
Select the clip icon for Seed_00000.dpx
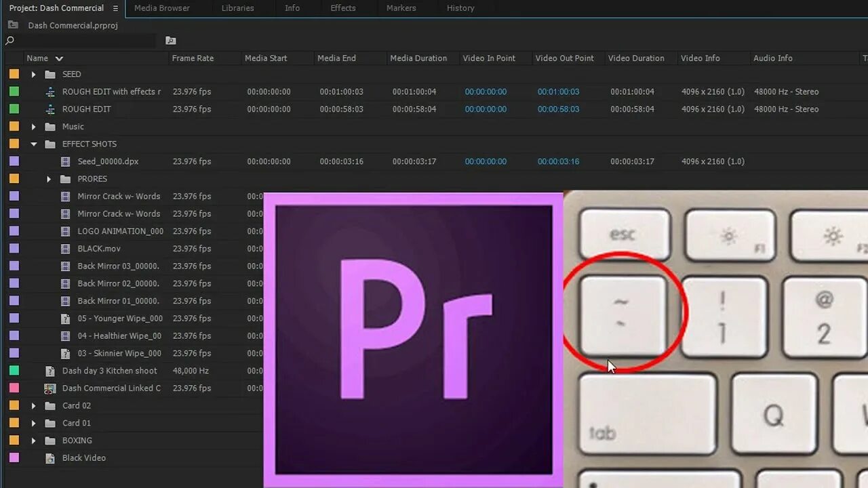point(65,161)
